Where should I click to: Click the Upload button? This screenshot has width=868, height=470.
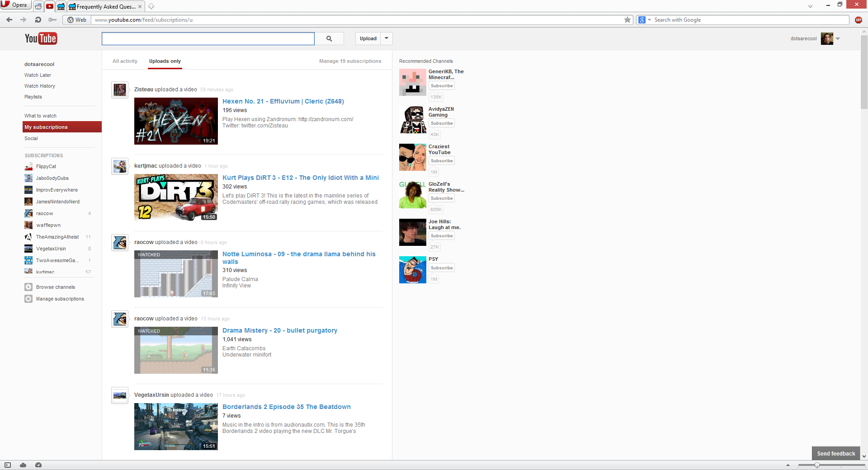(x=368, y=38)
